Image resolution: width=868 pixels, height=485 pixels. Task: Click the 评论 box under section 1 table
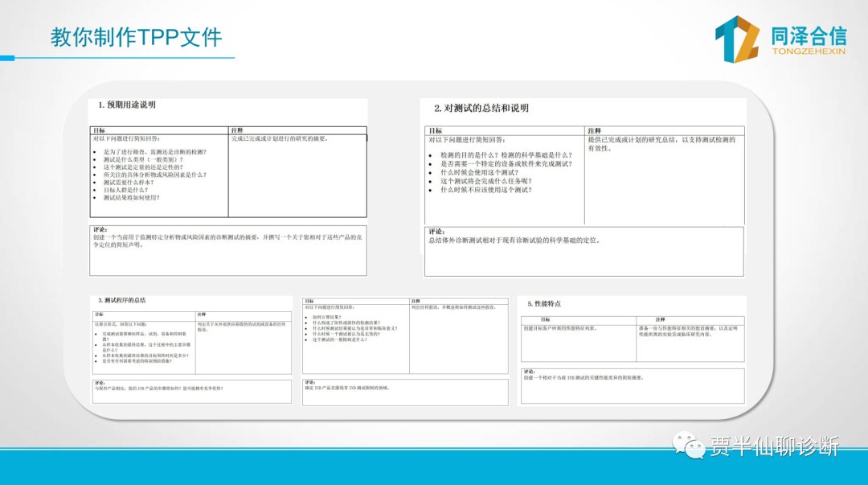pyautogui.click(x=228, y=250)
